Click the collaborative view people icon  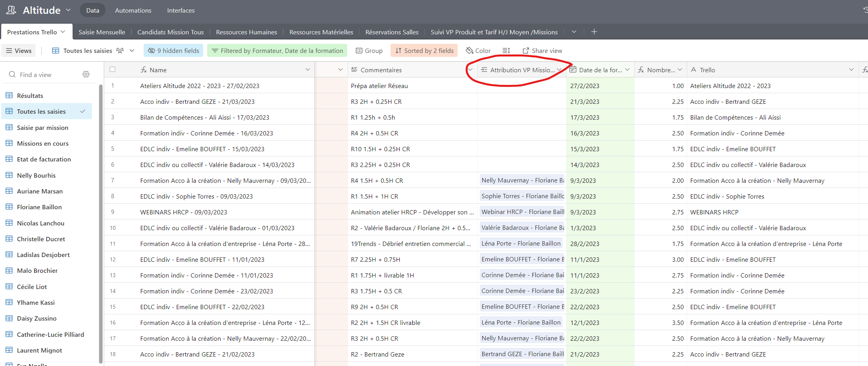point(120,51)
